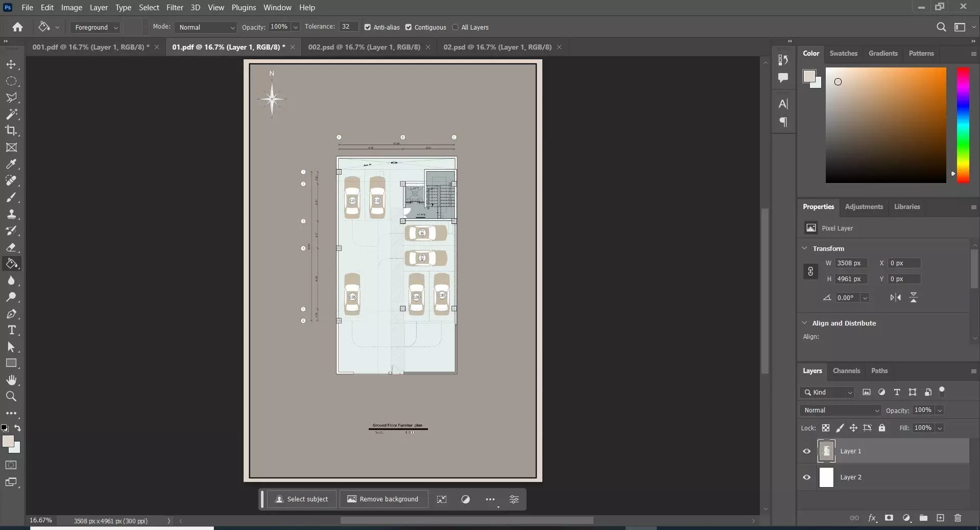
Task: Switch to the 002.psd document tab
Action: pos(364,47)
